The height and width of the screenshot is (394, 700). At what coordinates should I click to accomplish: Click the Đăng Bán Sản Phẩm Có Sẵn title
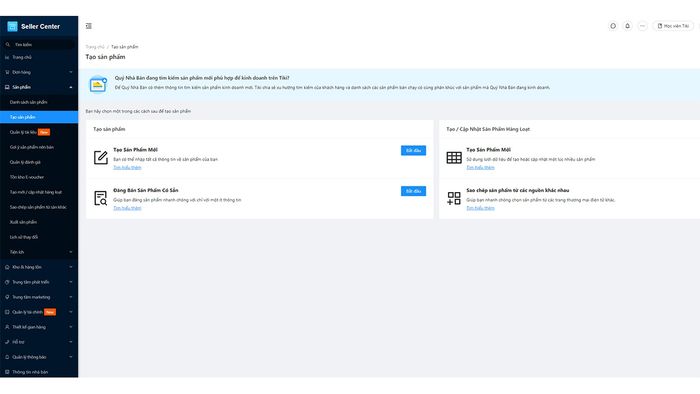(x=146, y=190)
